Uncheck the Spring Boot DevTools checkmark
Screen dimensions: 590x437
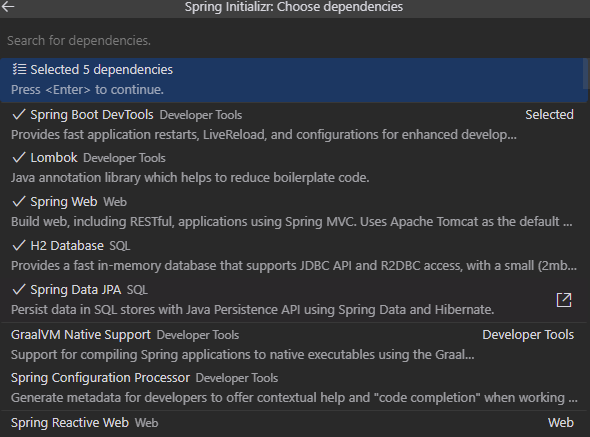(19, 114)
